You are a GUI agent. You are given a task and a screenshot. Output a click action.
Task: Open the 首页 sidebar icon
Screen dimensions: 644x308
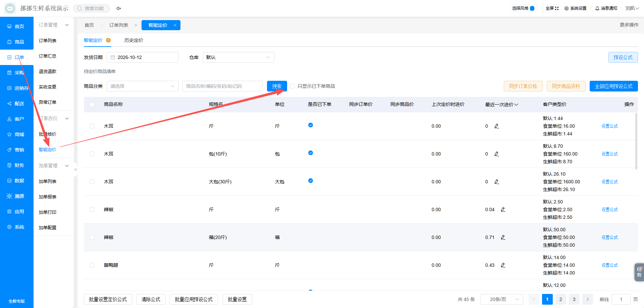point(9,26)
